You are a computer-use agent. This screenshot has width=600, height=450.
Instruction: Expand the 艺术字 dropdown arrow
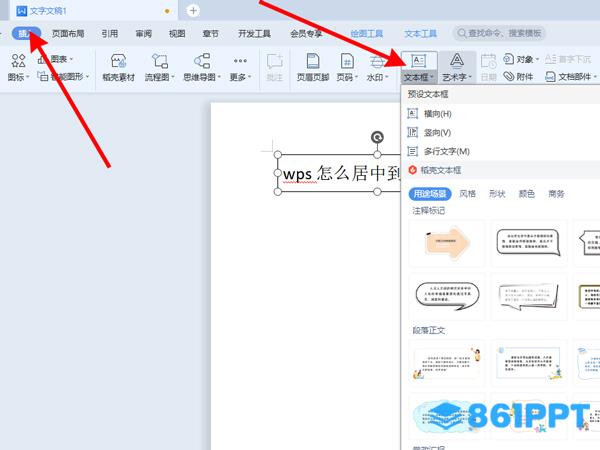point(470,77)
